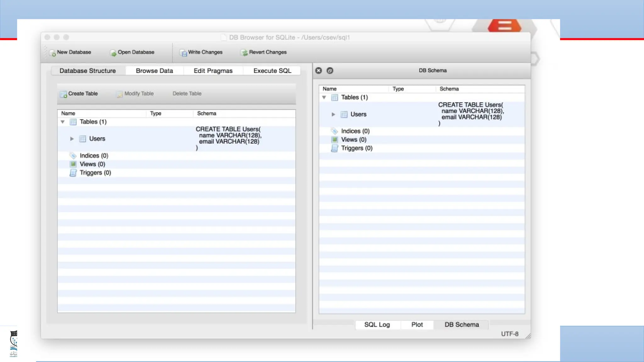The height and width of the screenshot is (362, 644).
Task: Collapse Tables (1) in DB Schema panel
Action: pos(324,97)
